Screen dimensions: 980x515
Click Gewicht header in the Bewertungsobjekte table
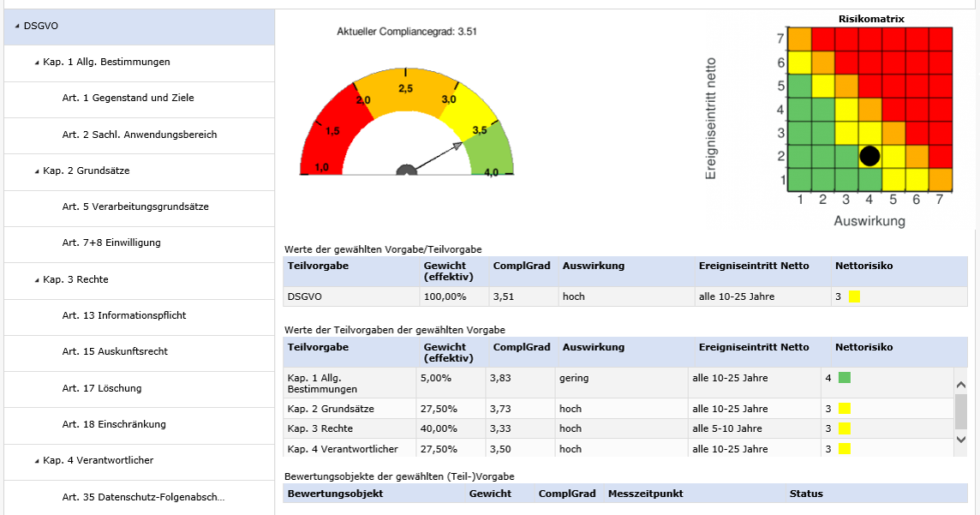click(x=490, y=494)
